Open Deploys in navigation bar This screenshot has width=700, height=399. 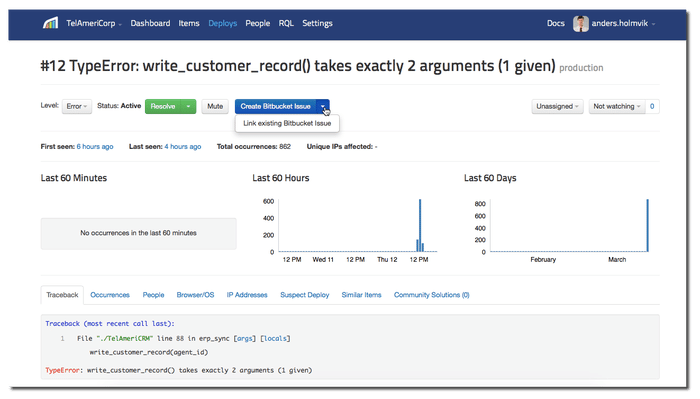point(222,23)
